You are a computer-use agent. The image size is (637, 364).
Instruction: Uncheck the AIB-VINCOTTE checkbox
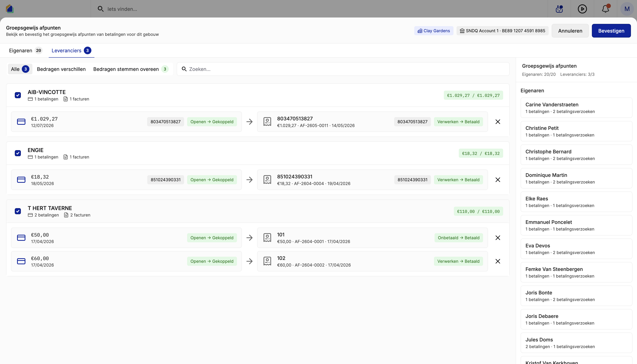point(18,95)
